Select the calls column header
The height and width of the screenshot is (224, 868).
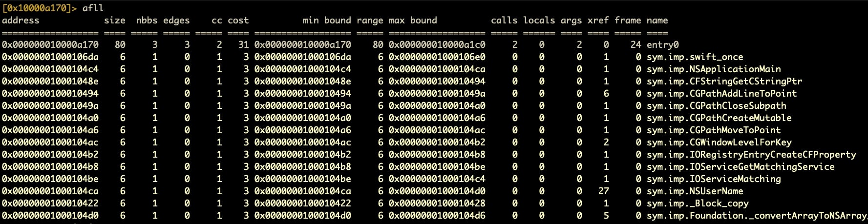point(504,20)
